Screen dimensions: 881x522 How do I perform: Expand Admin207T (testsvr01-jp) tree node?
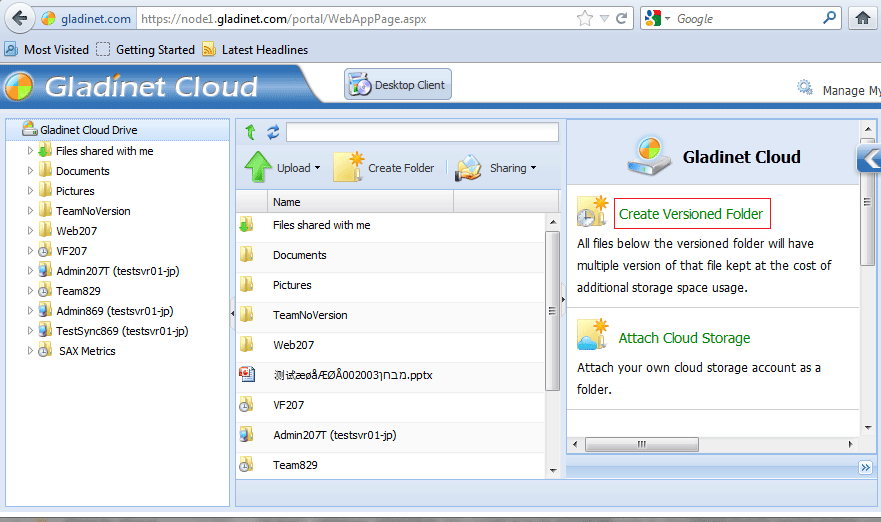tap(30, 270)
